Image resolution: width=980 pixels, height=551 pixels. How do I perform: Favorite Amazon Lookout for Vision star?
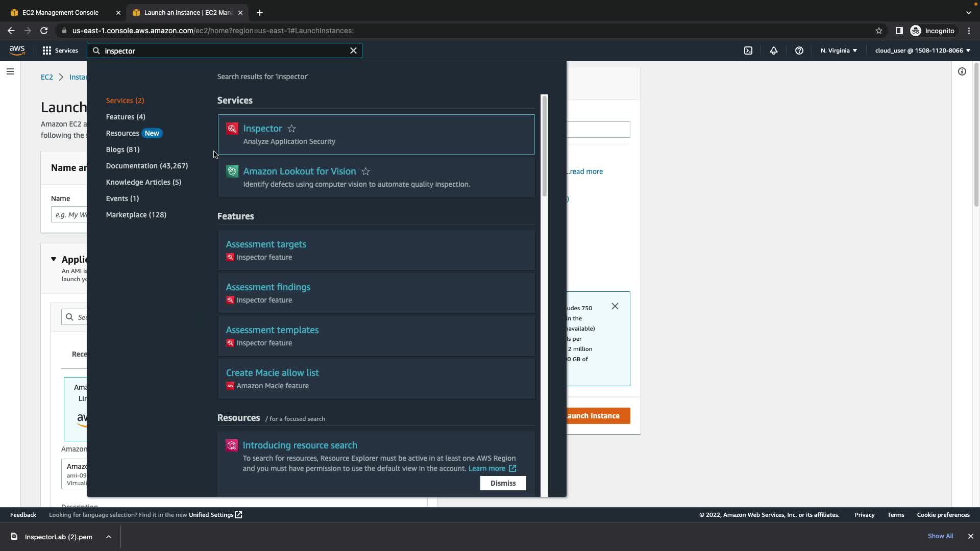pyautogui.click(x=365, y=171)
